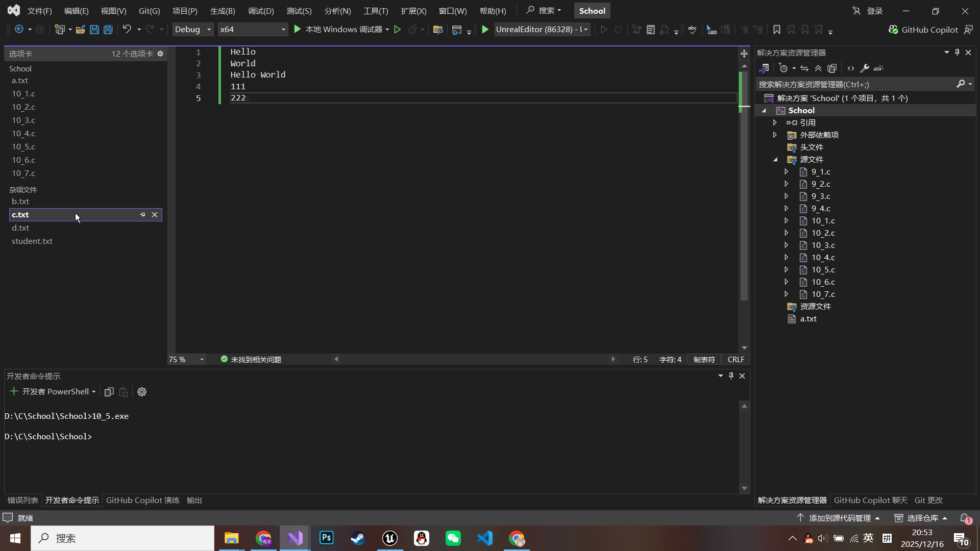This screenshot has height=551, width=980.
Task: Pin the c.txt tab
Action: click(x=142, y=215)
